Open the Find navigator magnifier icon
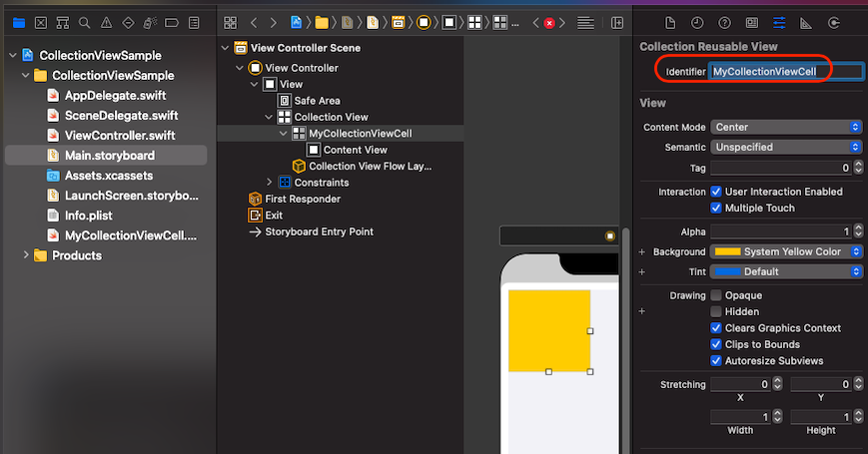The width and height of the screenshot is (868, 454). coord(84,23)
